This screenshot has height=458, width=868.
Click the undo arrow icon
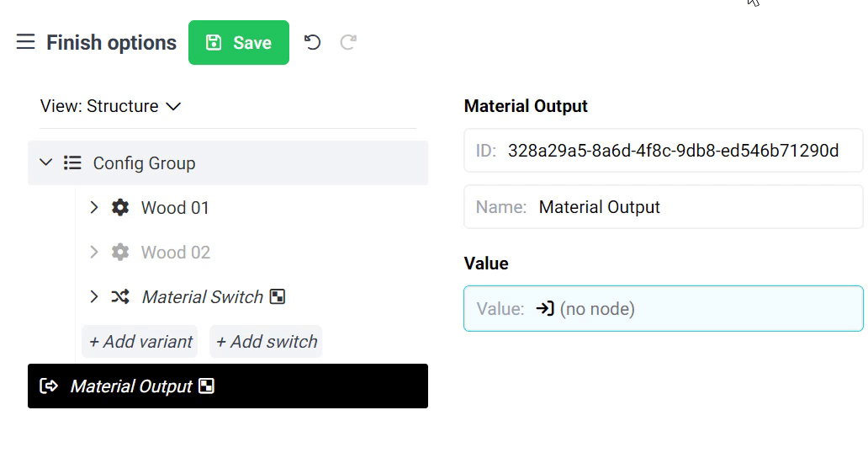tap(313, 42)
